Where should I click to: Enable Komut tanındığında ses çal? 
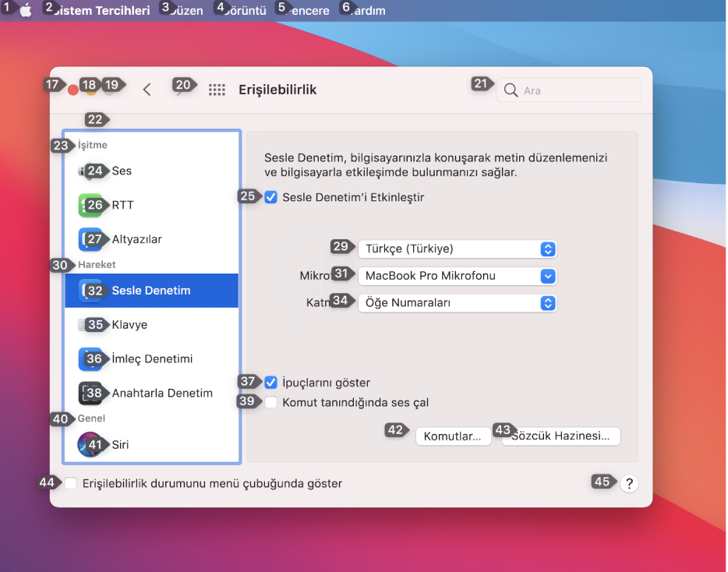[x=270, y=402]
